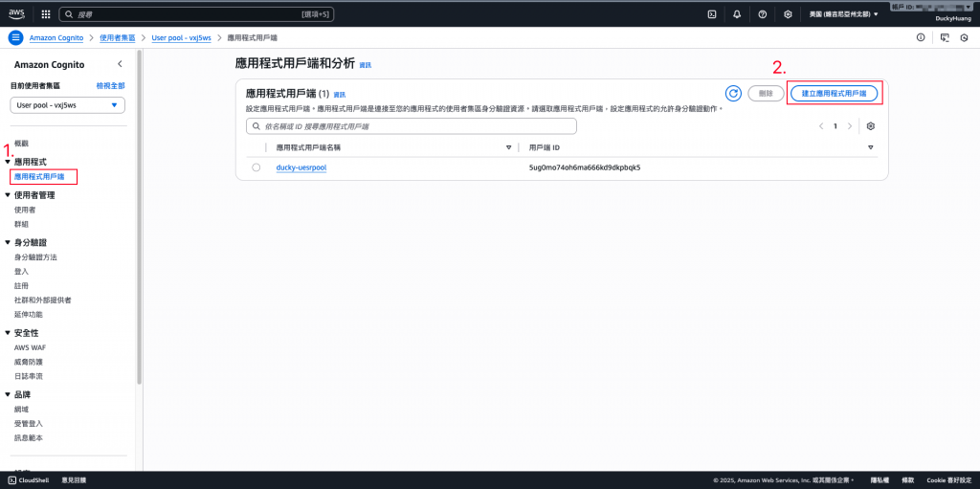The height and width of the screenshot is (489, 980).
Task: Click the hexagon clock icon at top right
Action: coord(964,37)
